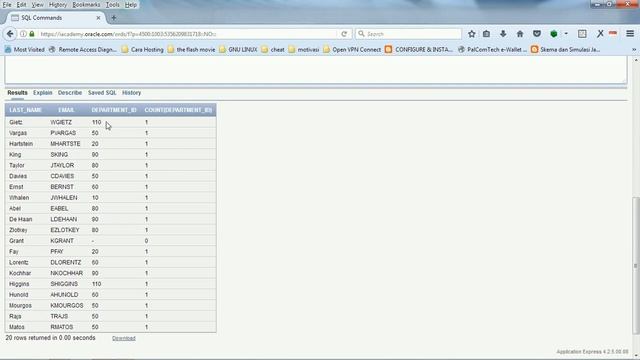Screen dimensions: 640x360
Task: Select the Gietz last name cell
Action: click(16, 122)
